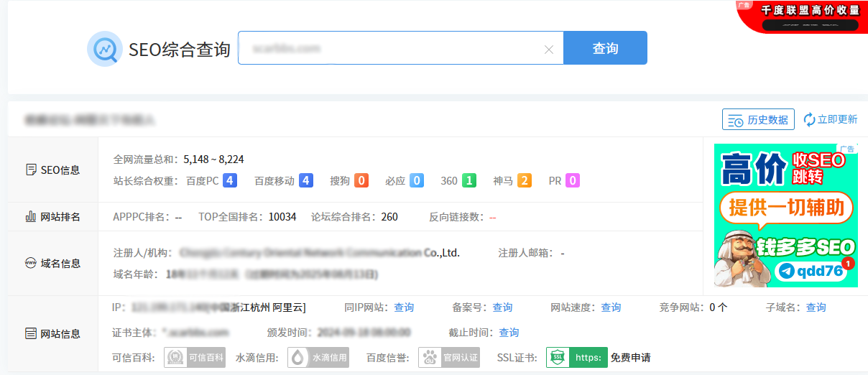Viewport: 868px width, 375px height.
Task: Click the 百度PC weight badge 4
Action: click(230, 181)
